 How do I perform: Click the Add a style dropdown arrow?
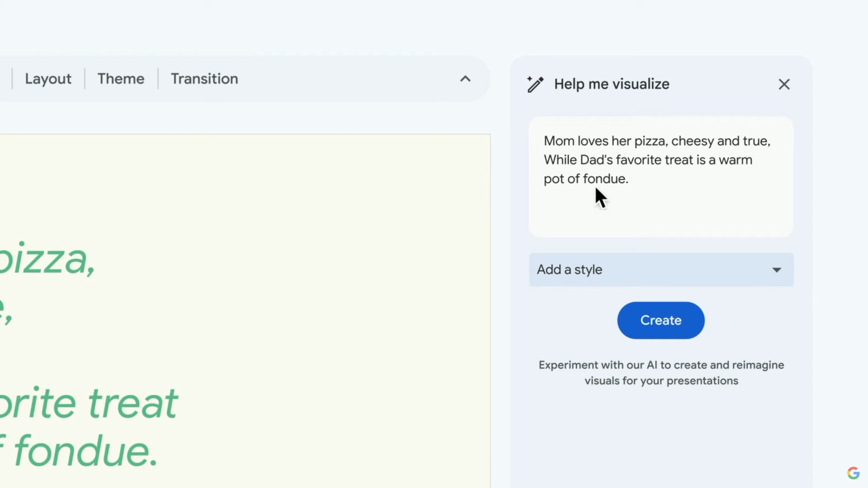[x=777, y=270]
